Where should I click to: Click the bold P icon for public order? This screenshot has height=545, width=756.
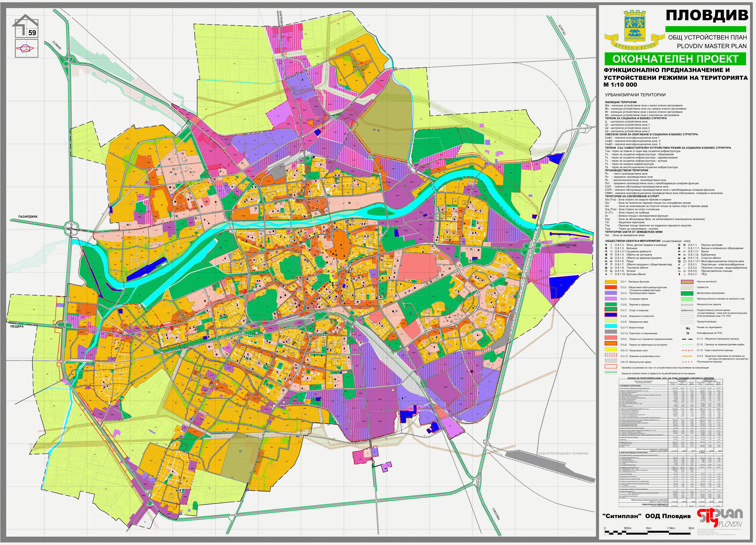pyautogui.click(x=606, y=264)
